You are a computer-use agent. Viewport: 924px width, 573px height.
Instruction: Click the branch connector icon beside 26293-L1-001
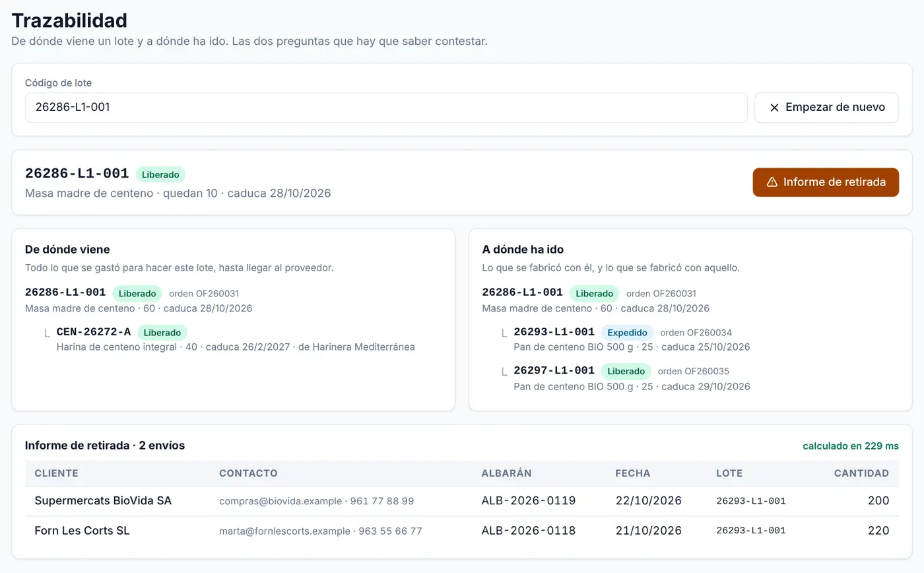tap(504, 333)
